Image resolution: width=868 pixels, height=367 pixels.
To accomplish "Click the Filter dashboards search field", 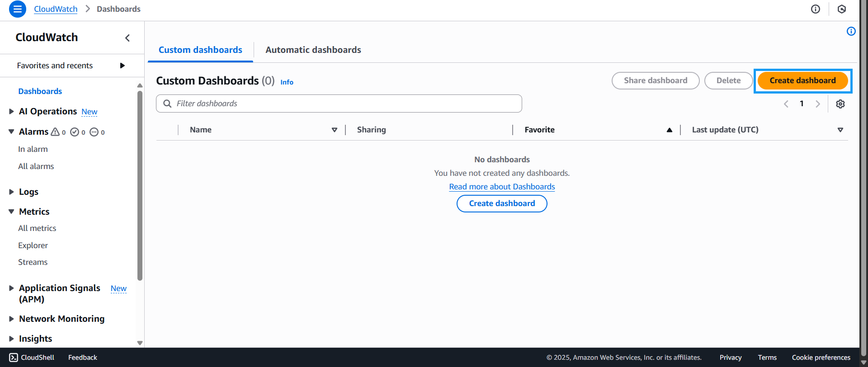I will coord(344,104).
